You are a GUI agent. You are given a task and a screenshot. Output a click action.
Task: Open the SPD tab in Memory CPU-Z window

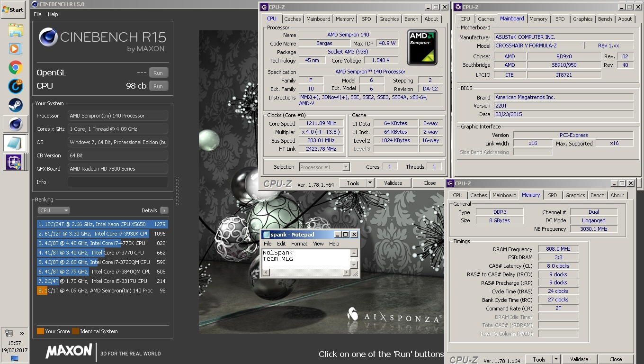[x=553, y=195]
